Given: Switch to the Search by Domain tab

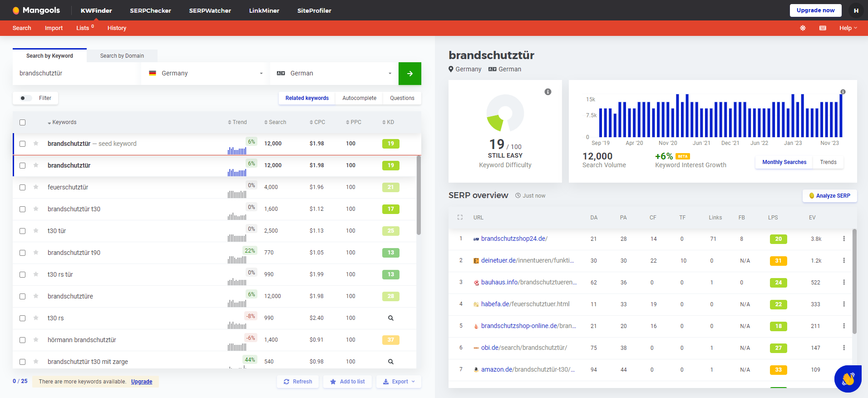Looking at the screenshot, I should (x=122, y=56).
